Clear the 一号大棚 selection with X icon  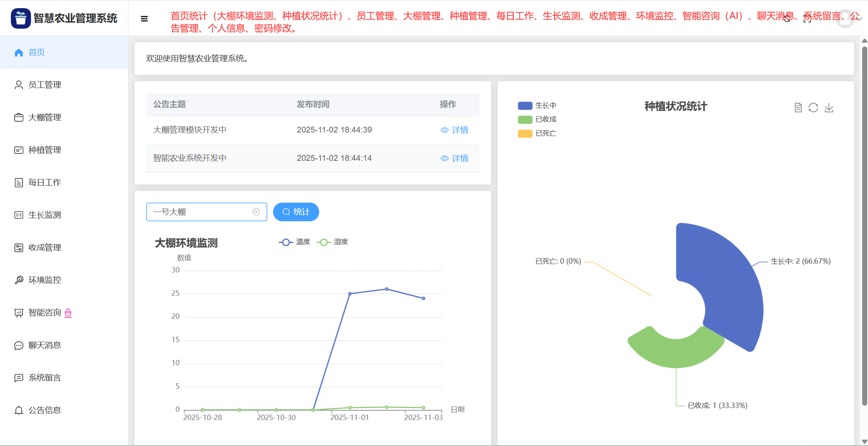(x=256, y=212)
